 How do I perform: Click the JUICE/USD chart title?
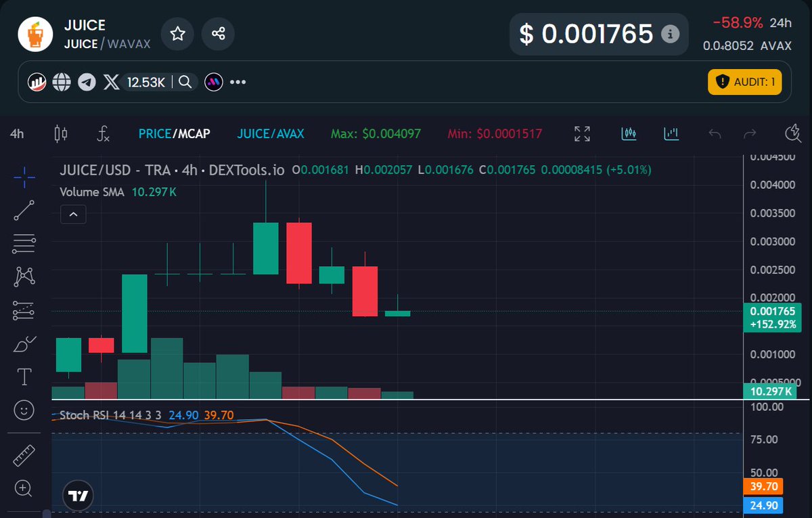tap(173, 170)
